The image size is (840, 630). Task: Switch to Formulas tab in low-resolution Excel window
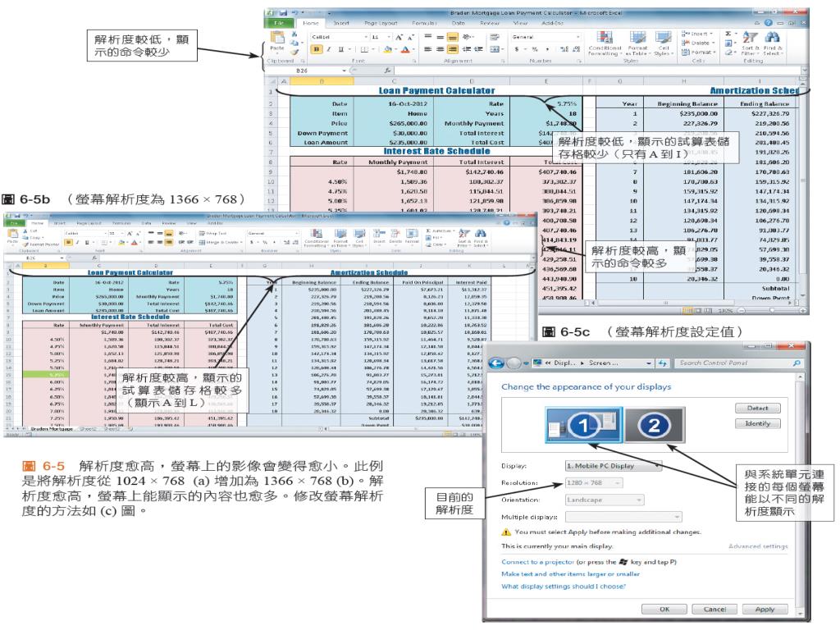tap(424, 23)
